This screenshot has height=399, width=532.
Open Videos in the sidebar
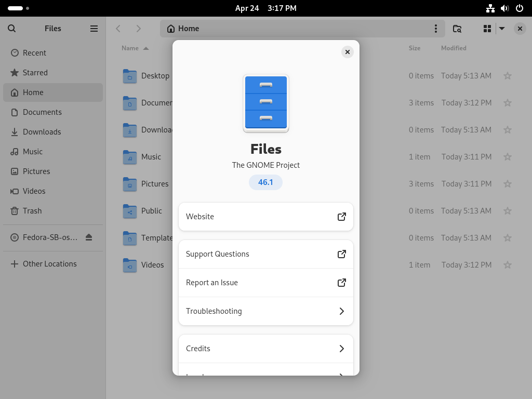(x=53, y=191)
